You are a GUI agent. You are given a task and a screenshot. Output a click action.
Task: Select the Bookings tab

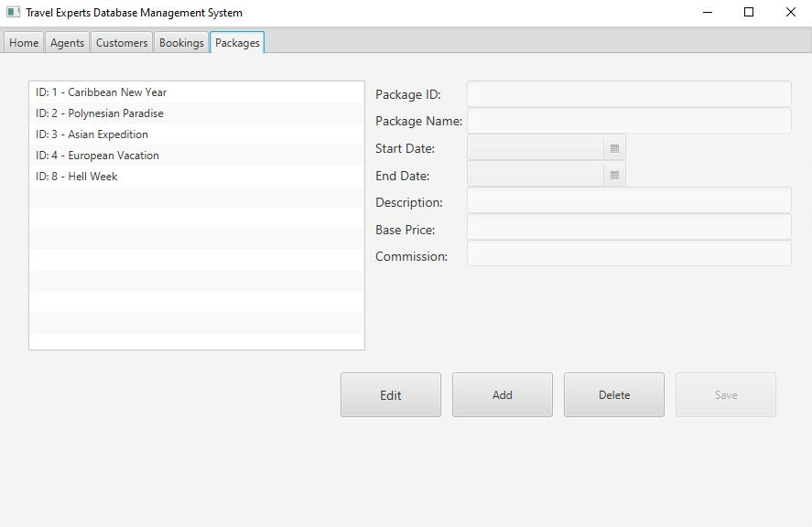point(181,43)
